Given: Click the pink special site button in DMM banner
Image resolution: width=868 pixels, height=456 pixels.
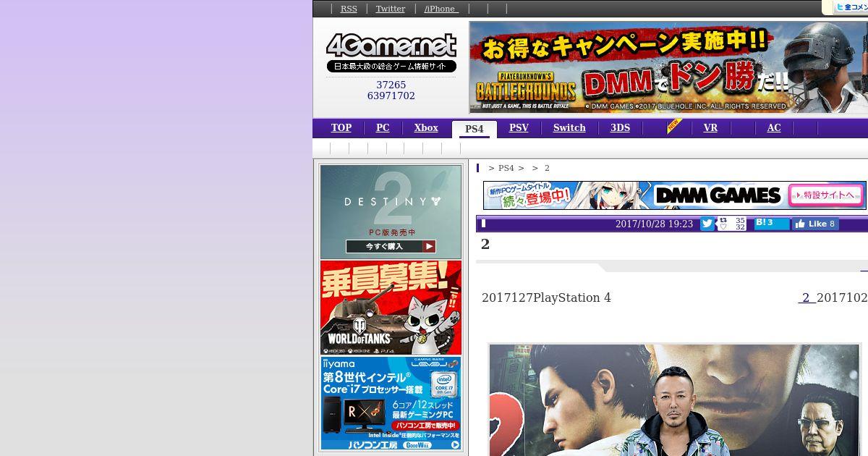Looking at the screenshot, I should 825,195.
